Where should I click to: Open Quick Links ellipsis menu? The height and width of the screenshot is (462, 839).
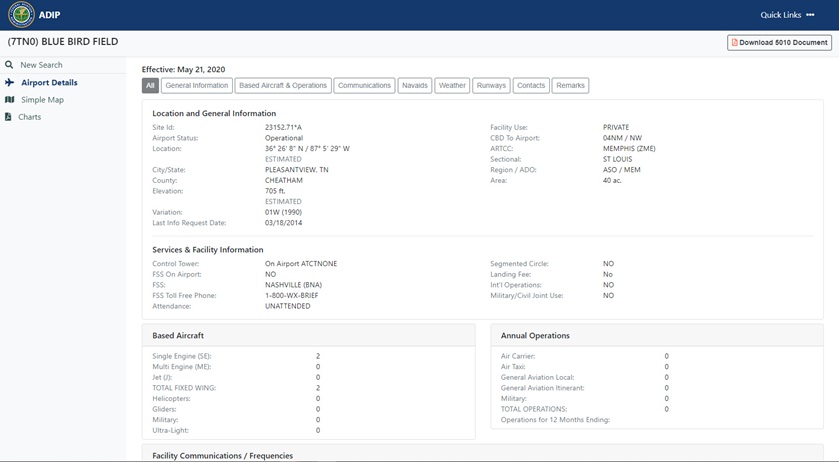810,15
